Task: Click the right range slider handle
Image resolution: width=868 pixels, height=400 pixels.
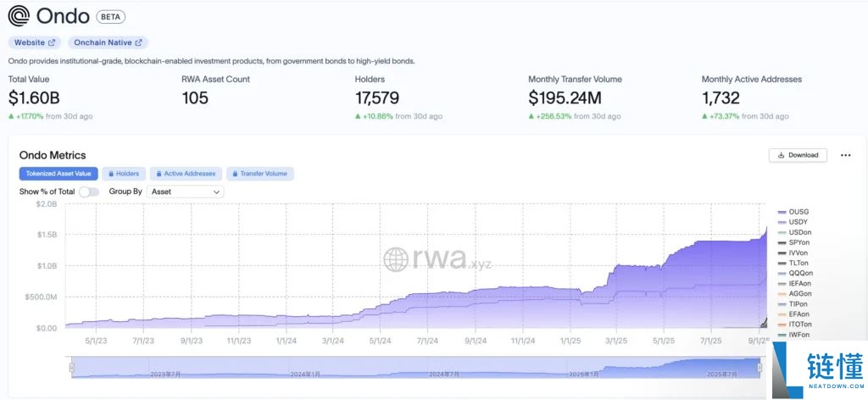Action: pyautogui.click(x=760, y=368)
